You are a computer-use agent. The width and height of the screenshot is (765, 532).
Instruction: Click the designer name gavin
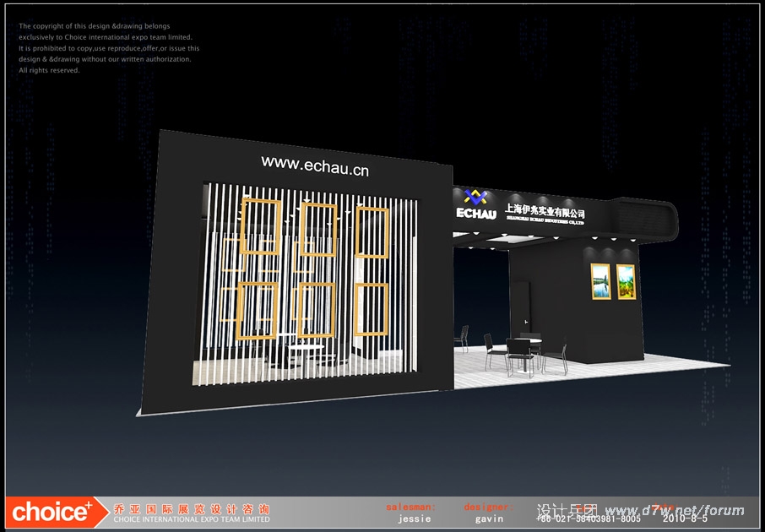[490, 518]
